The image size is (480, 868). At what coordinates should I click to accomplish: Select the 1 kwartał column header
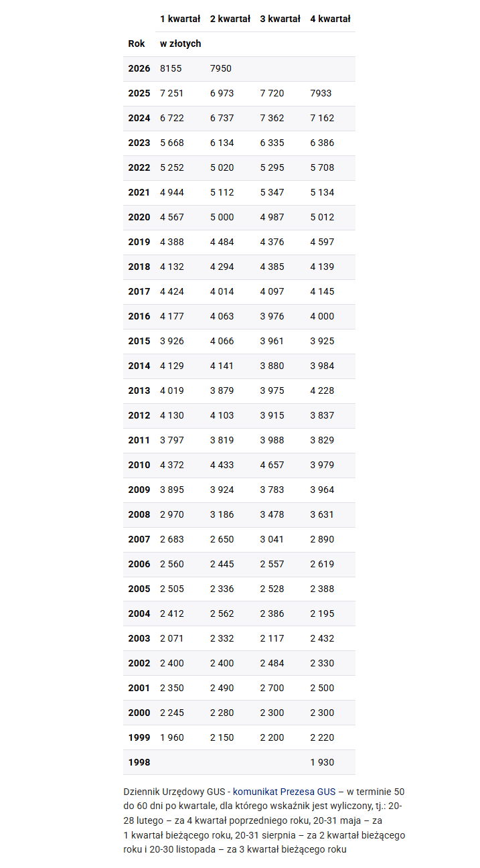pos(180,19)
